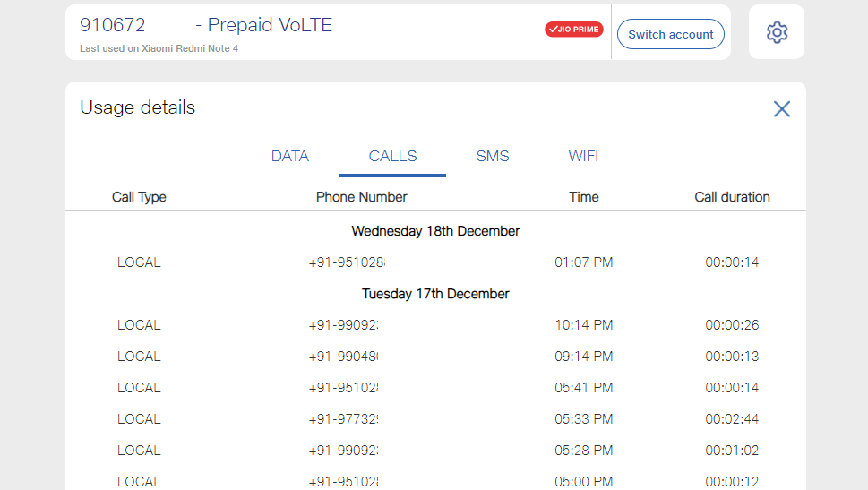Select the 09:14 PM call row
The width and height of the screenshot is (868, 490).
pos(435,357)
